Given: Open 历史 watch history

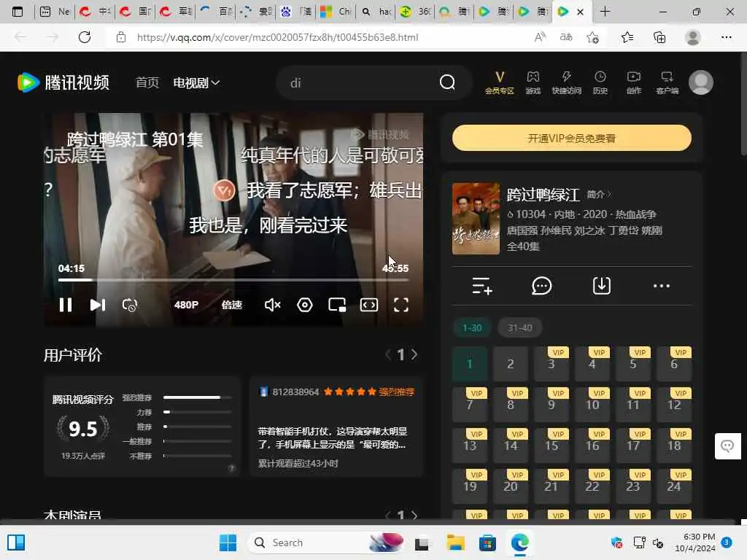Looking at the screenshot, I should [x=600, y=83].
